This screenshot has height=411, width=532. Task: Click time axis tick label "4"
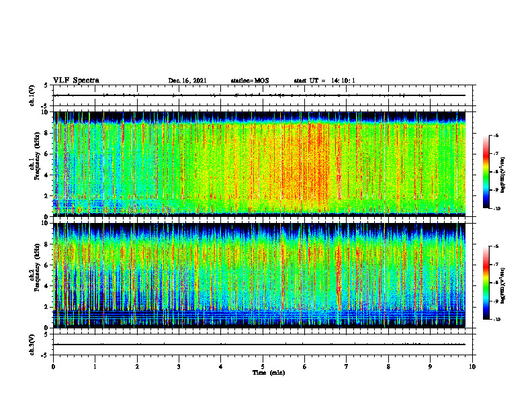(221, 367)
